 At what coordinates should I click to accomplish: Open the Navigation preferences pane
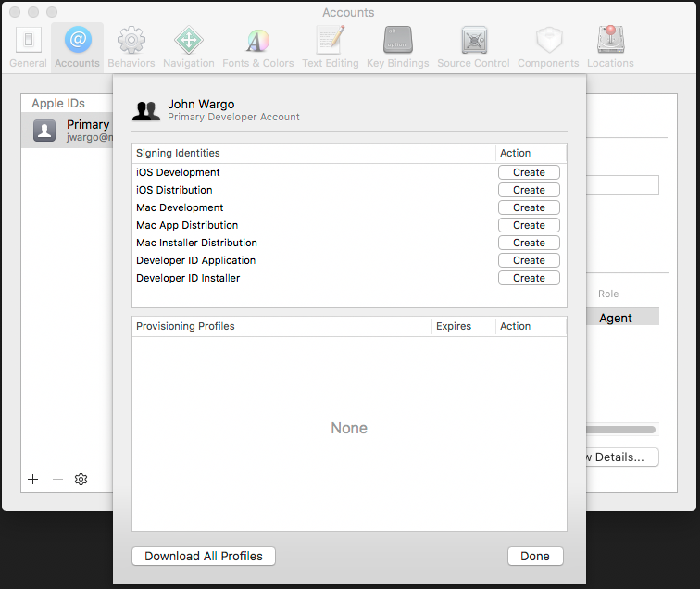pyautogui.click(x=188, y=47)
